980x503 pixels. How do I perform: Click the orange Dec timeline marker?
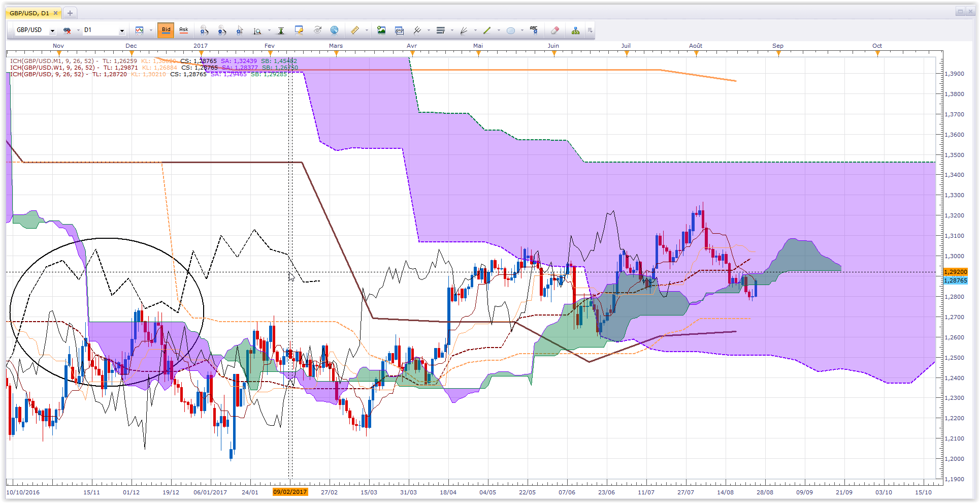click(132, 53)
